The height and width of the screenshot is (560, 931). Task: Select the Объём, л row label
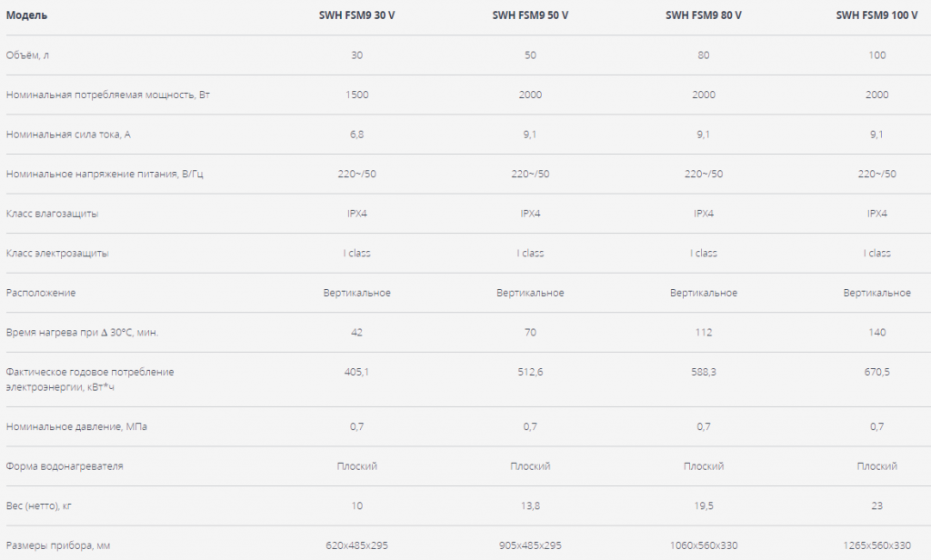coord(27,55)
